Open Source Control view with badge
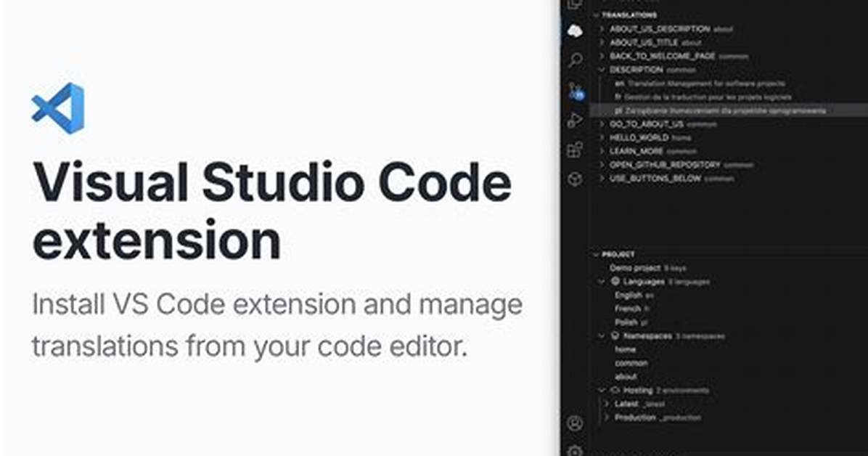The height and width of the screenshot is (456, 868). [576, 91]
